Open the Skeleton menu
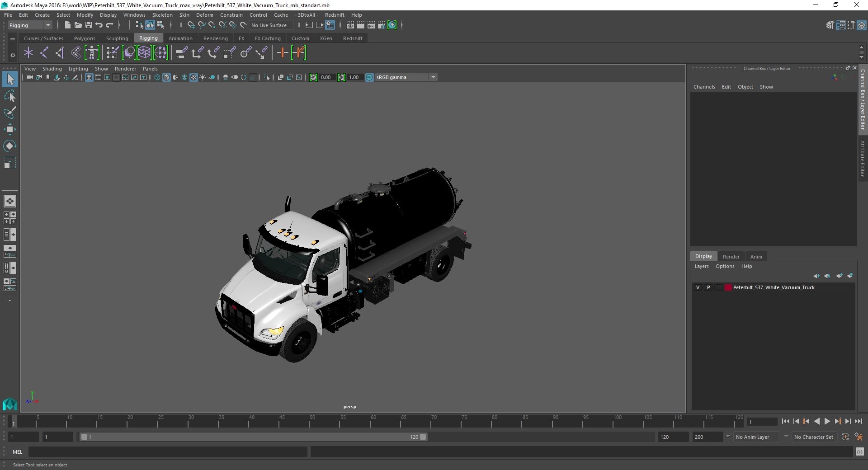The height and width of the screenshot is (470, 868). click(x=162, y=15)
